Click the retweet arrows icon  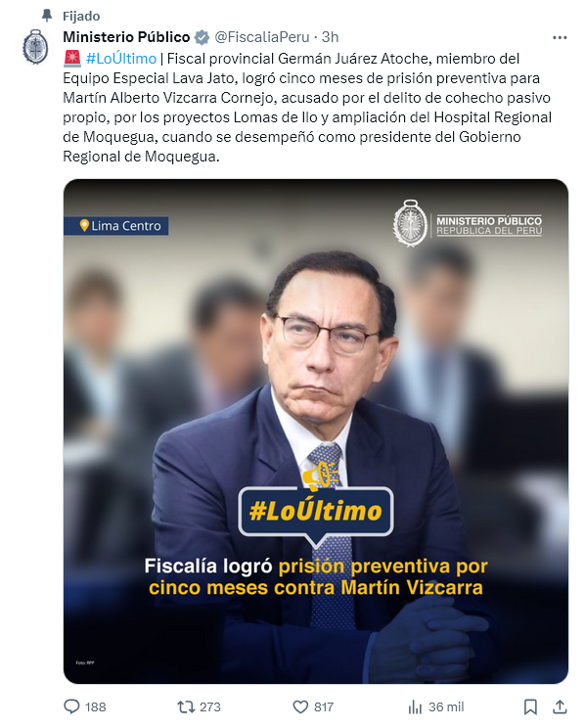coord(186,706)
